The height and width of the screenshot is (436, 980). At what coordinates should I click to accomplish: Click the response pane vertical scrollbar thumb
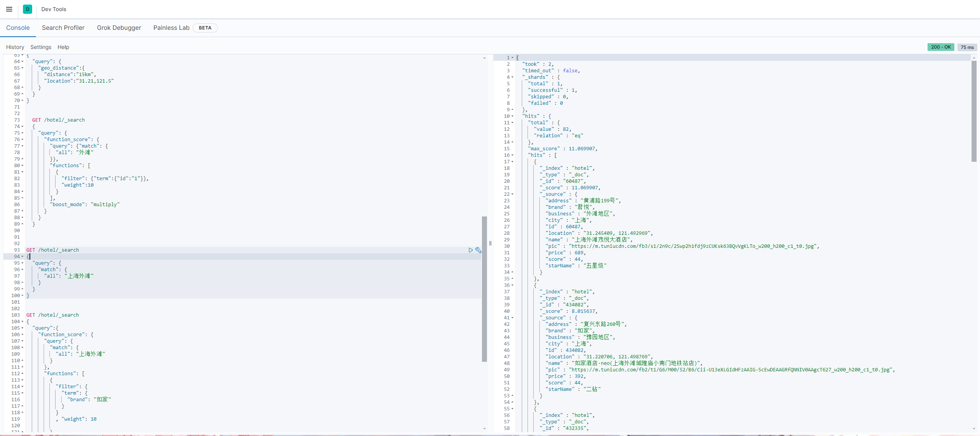(974, 111)
